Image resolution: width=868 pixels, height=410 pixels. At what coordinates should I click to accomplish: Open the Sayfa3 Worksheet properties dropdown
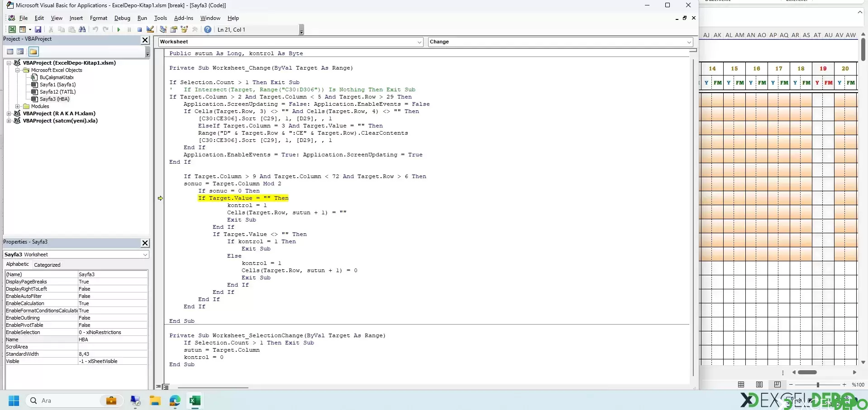[145, 254]
